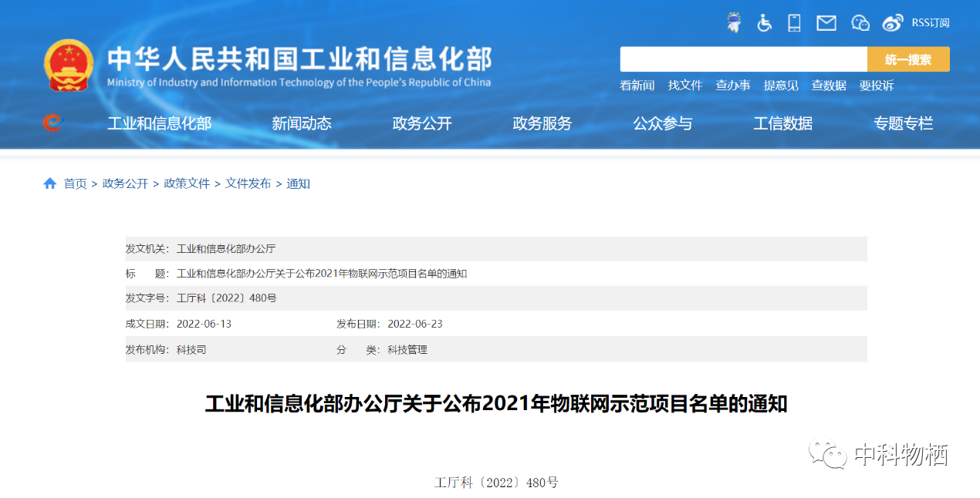The image size is (980, 498).
Task: Select the title row text in info table
Action: pyautogui.click(x=322, y=274)
